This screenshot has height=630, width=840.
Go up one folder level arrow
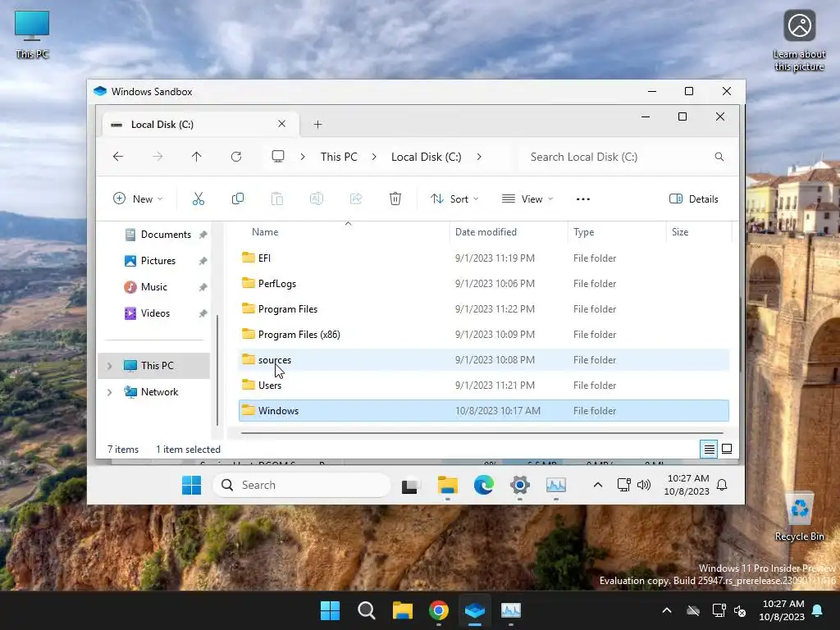(197, 157)
